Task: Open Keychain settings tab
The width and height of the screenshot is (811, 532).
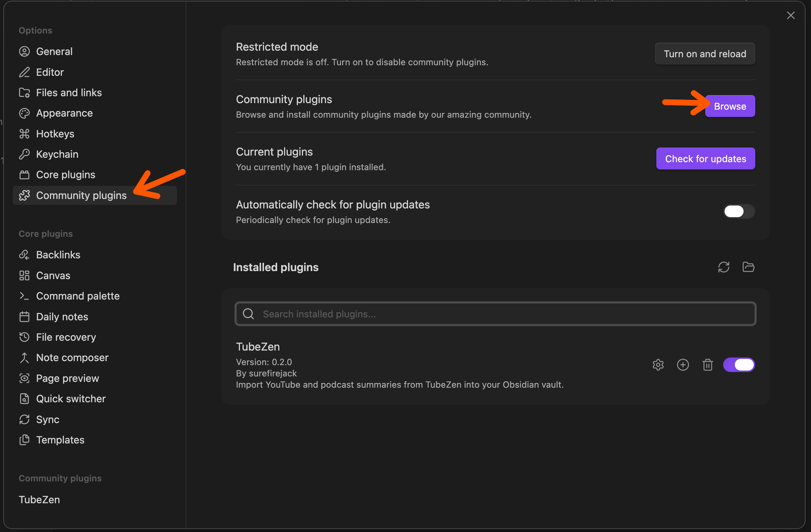Action: tap(95, 154)
